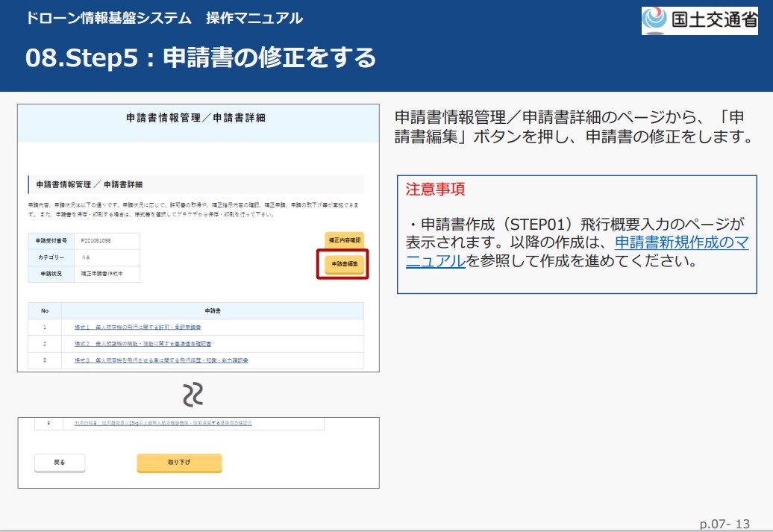Viewport: 773px width, 532px height.
Task: Click the 国土交通省 logo
Action: point(699,20)
